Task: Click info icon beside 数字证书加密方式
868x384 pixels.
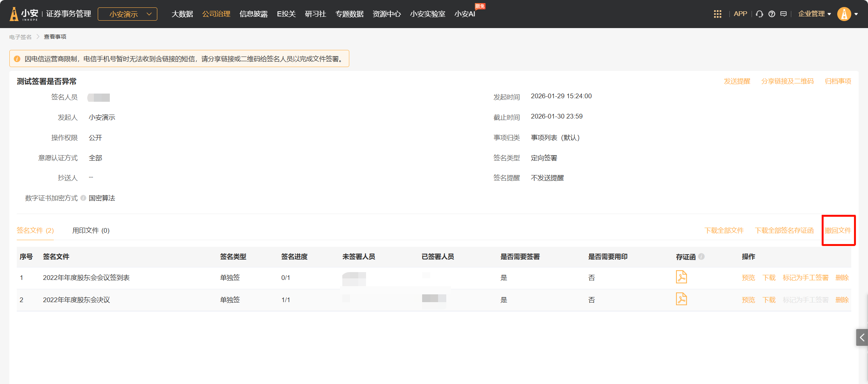Action: (x=83, y=198)
